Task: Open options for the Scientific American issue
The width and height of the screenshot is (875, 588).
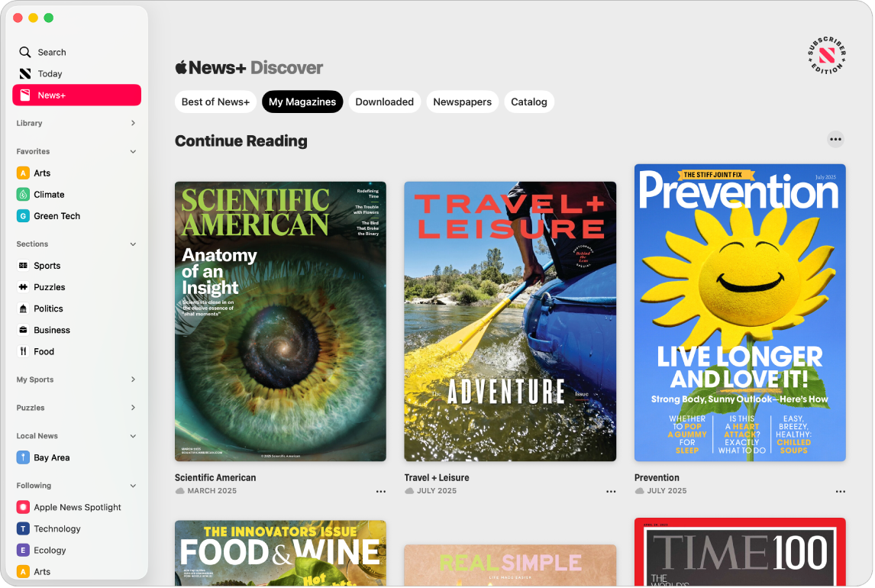Action: point(380,491)
